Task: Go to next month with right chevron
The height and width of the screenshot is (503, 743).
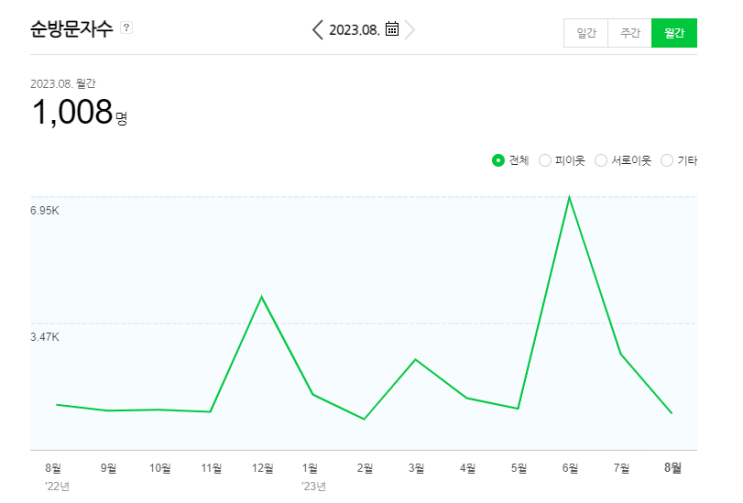Action: tap(410, 30)
